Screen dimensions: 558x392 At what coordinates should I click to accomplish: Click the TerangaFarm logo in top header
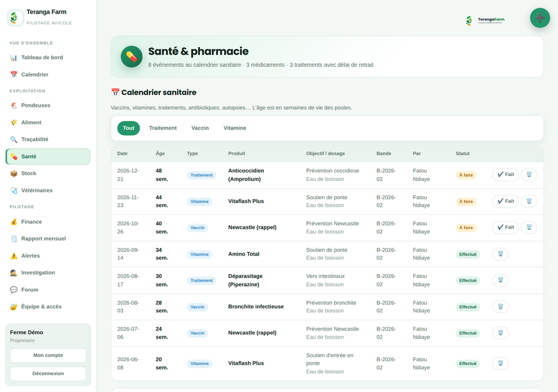[485, 20]
